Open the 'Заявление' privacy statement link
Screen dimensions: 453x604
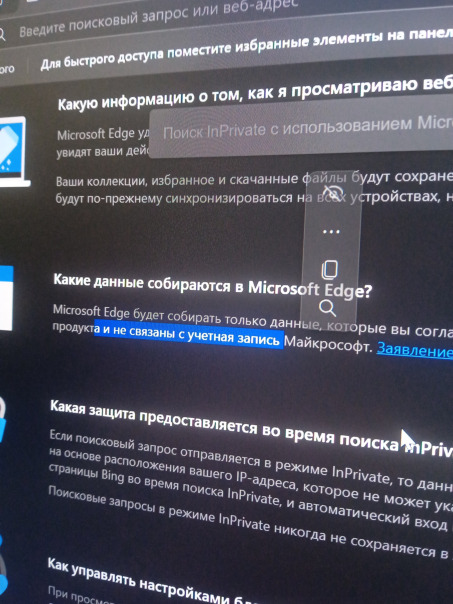click(414, 351)
